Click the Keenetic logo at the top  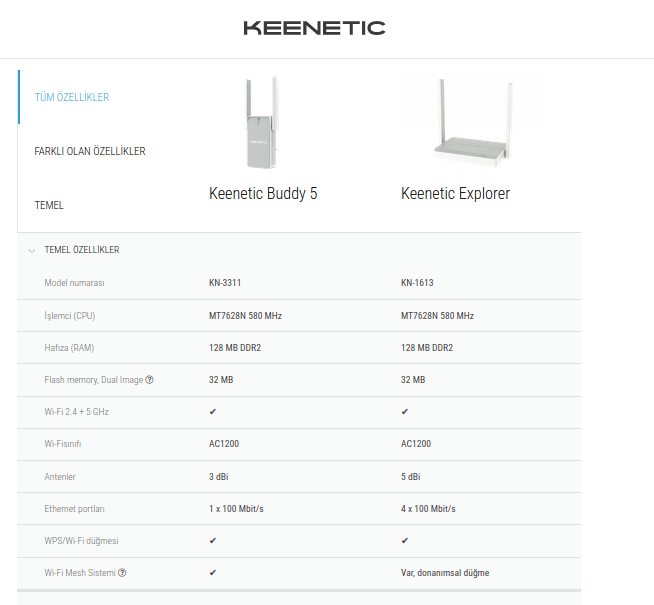click(314, 28)
